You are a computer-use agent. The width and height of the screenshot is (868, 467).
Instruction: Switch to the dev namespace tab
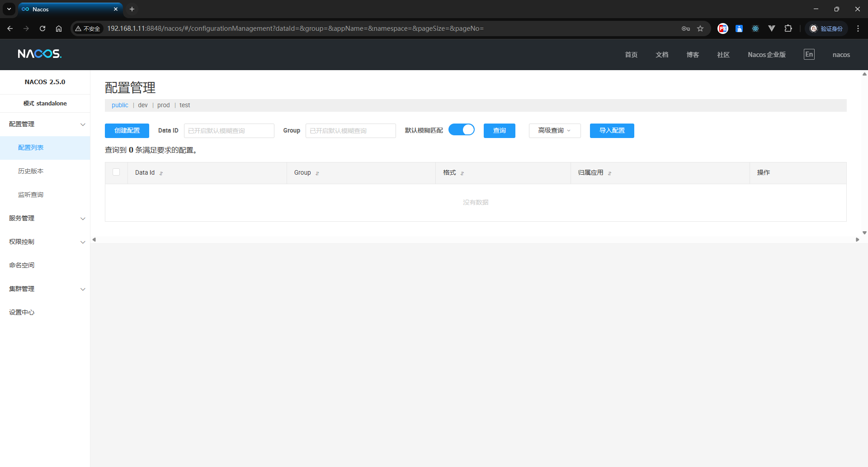(x=143, y=105)
